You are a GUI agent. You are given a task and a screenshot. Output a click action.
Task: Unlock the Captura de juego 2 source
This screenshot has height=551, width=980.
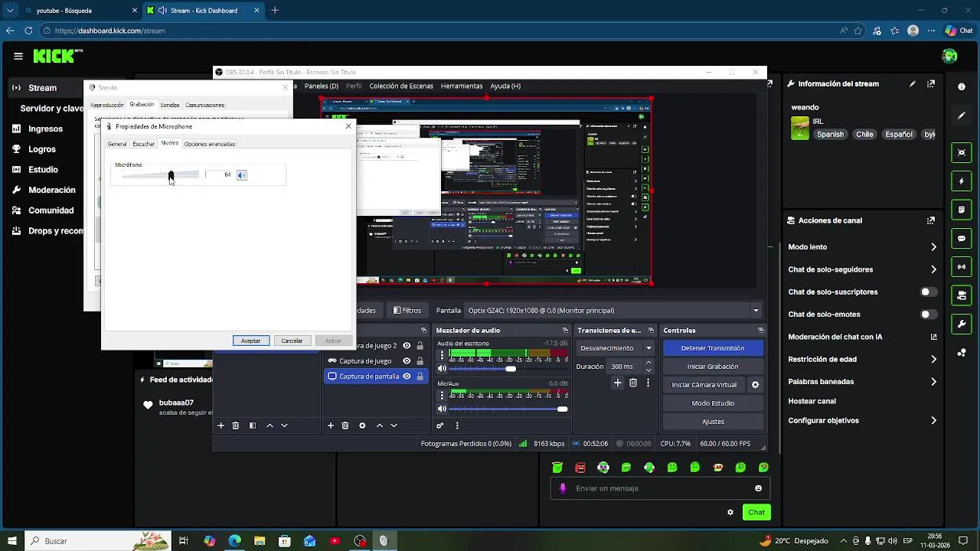(420, 346)
